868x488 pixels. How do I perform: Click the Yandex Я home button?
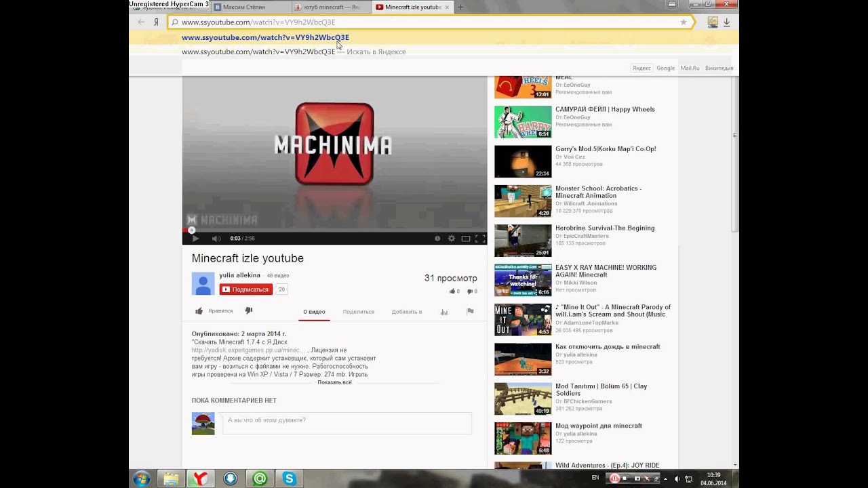[156, 22]
